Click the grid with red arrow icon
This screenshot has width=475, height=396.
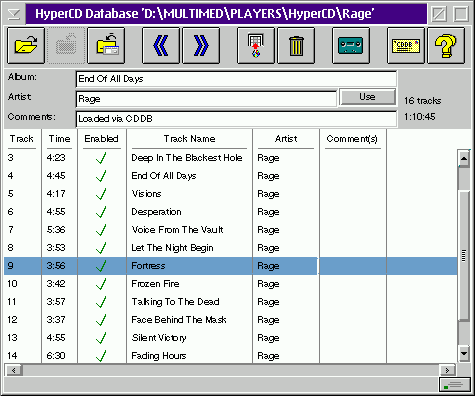[x=256, y=46]
